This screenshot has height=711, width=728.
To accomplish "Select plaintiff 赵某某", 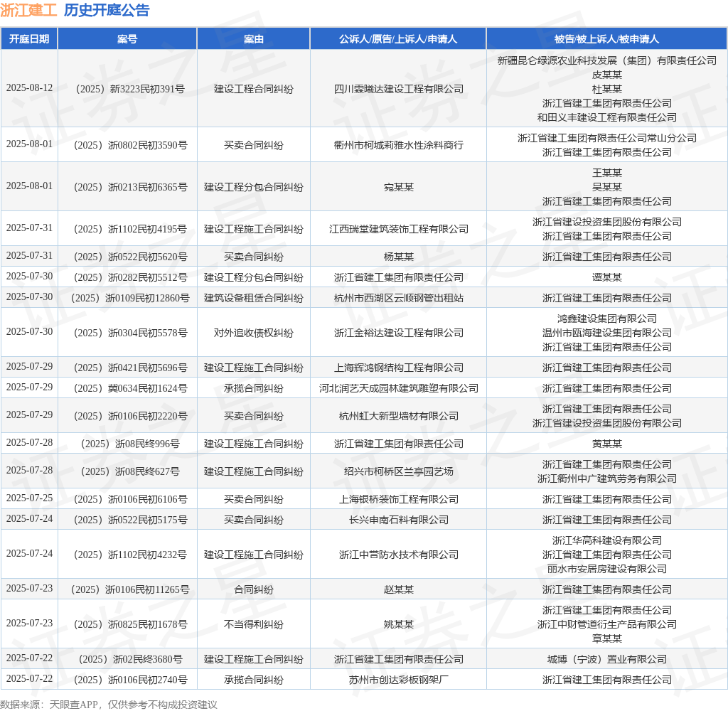I will click(399, 590).
